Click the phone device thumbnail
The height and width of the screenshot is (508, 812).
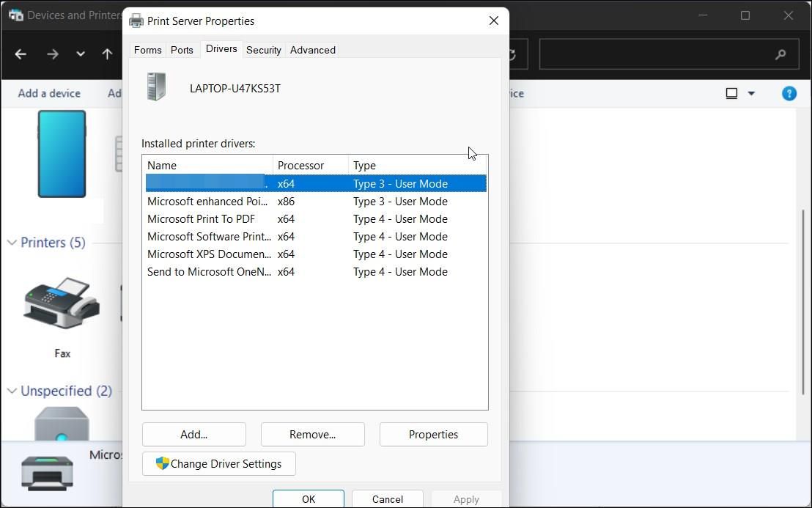tap(62, 154)
